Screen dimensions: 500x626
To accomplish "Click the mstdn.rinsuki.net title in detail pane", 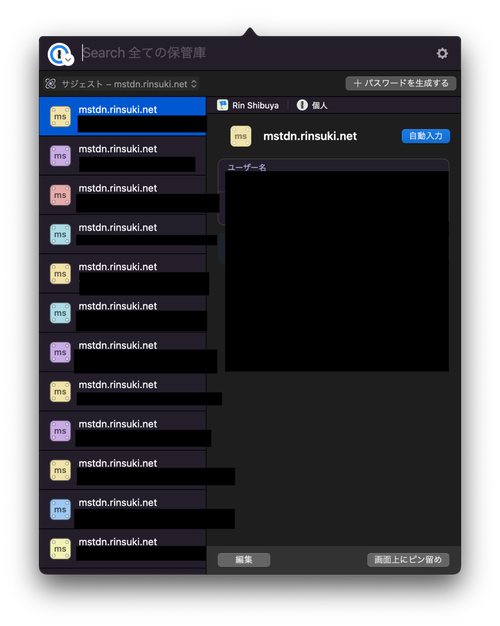I will click(310, 136).
